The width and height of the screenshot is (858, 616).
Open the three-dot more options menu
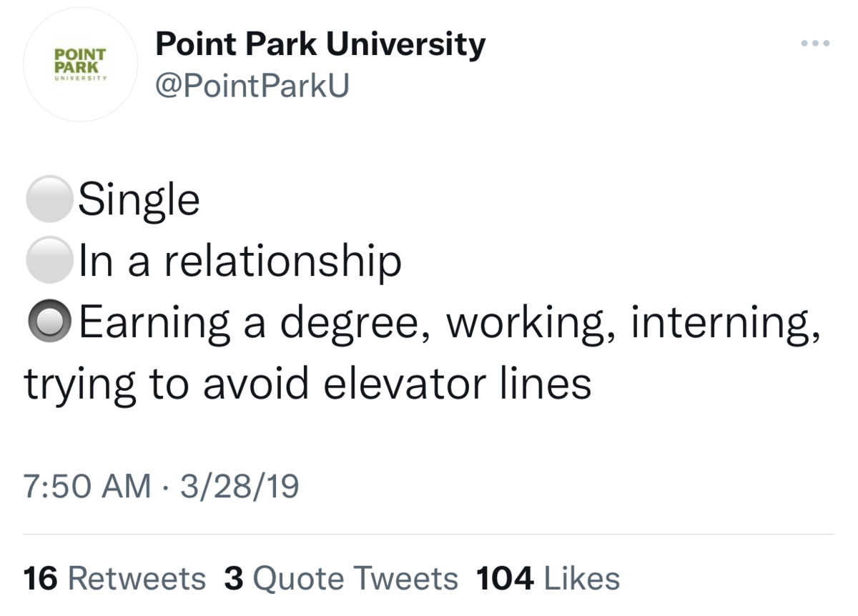815,44
